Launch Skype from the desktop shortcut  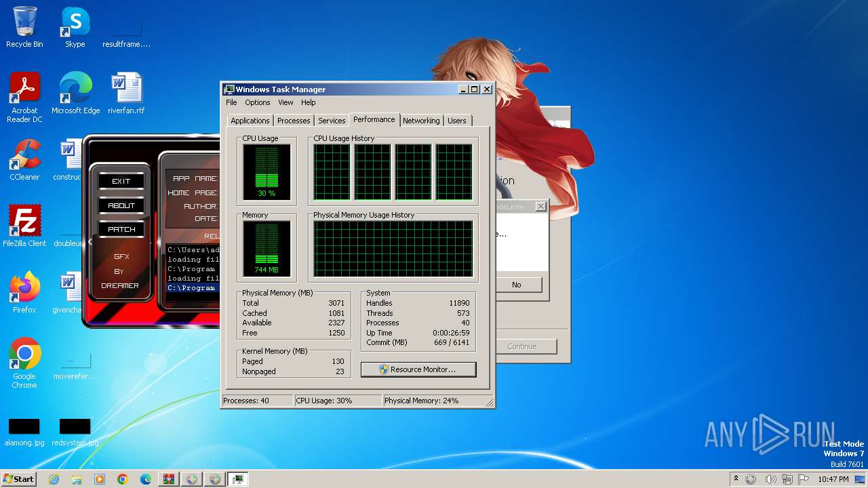75,27
